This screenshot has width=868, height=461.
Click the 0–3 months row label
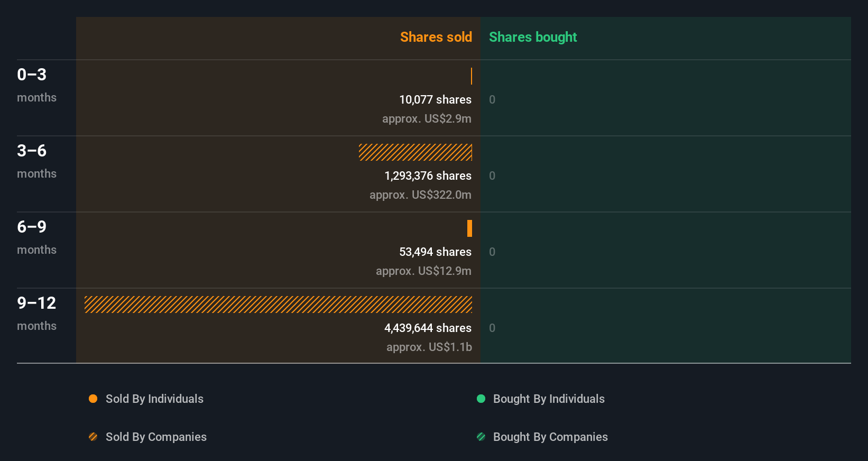36,86
